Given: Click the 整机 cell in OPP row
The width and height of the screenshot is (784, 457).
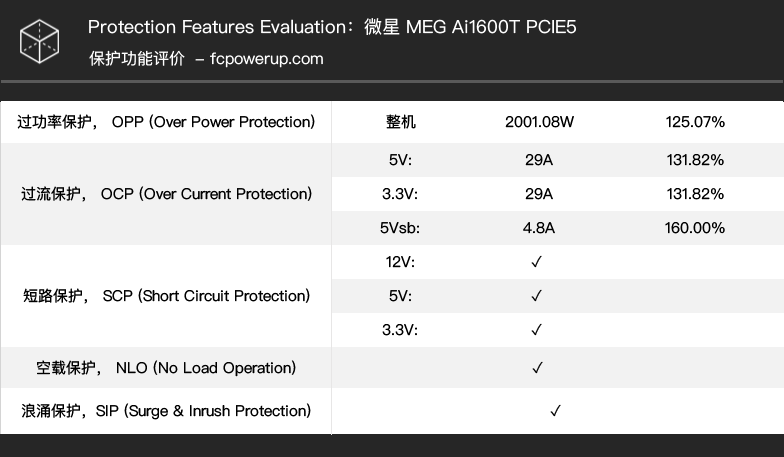Looking at the screenshot, I should coord(400,122).
